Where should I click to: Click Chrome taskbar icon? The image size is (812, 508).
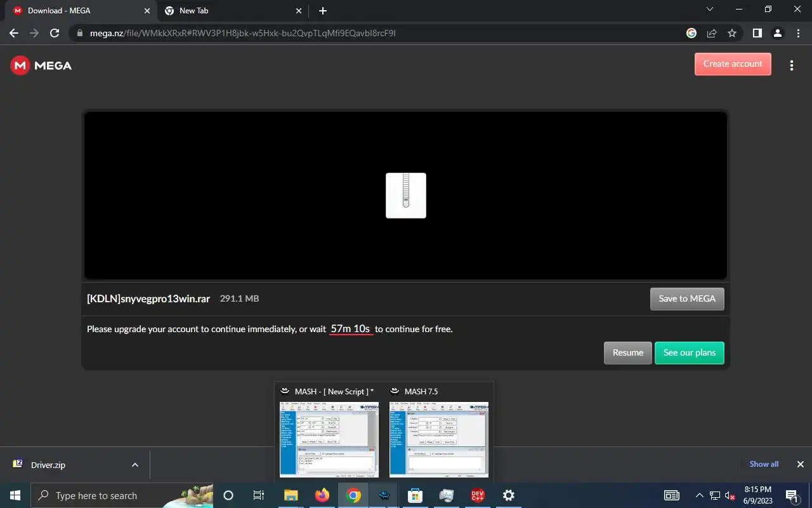pyautogui.click(x=353, y=495)
